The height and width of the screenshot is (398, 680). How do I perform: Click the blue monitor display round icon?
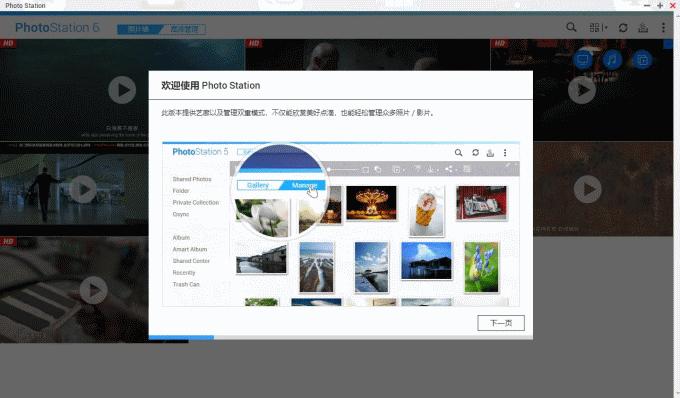[582, 60]
